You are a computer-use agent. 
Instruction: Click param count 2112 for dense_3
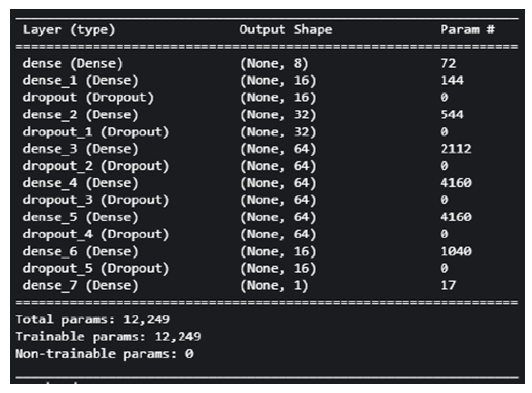[456, 149]
